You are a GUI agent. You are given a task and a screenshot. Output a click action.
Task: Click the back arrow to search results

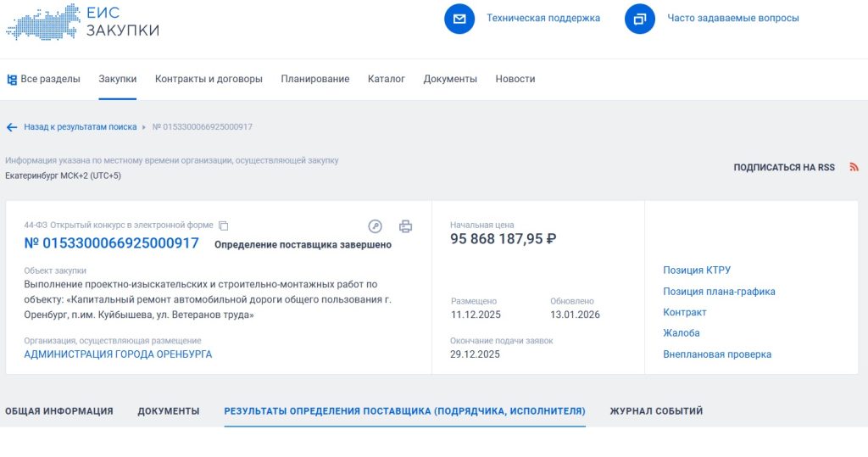(x=12, y=127)
